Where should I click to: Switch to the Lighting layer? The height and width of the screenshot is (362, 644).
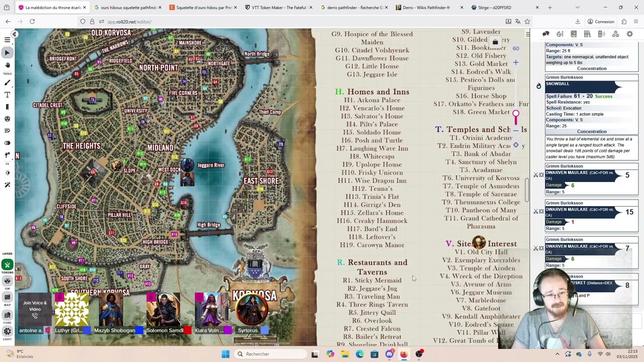pyautogui.click(x=7, y=331)
